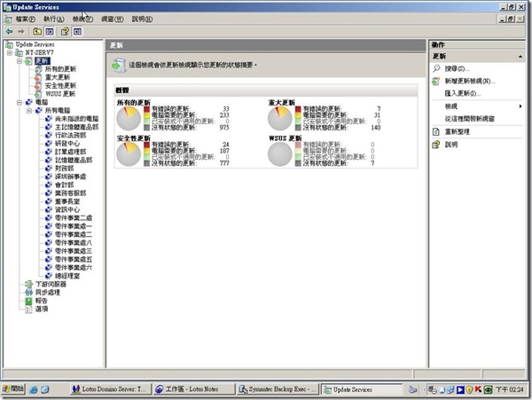The width and height of the screenshot is (532, 400).
Task: Click the 重新整理 refresh icon in actions pane
Action: point(436,131)
